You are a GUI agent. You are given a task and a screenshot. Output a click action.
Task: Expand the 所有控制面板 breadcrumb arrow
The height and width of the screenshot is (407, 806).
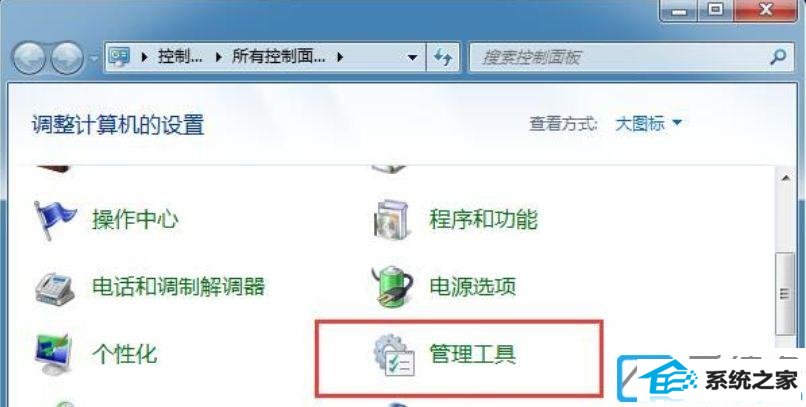[340, 57]
